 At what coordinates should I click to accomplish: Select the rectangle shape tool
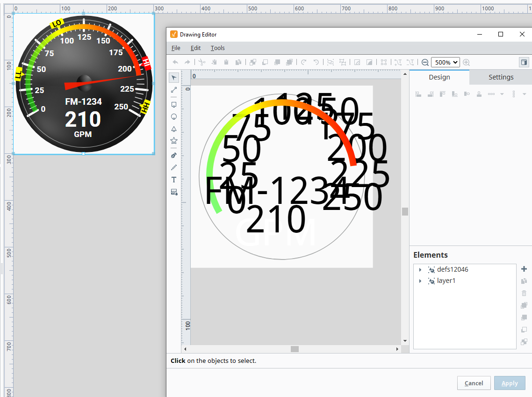(x=174, y=104)
